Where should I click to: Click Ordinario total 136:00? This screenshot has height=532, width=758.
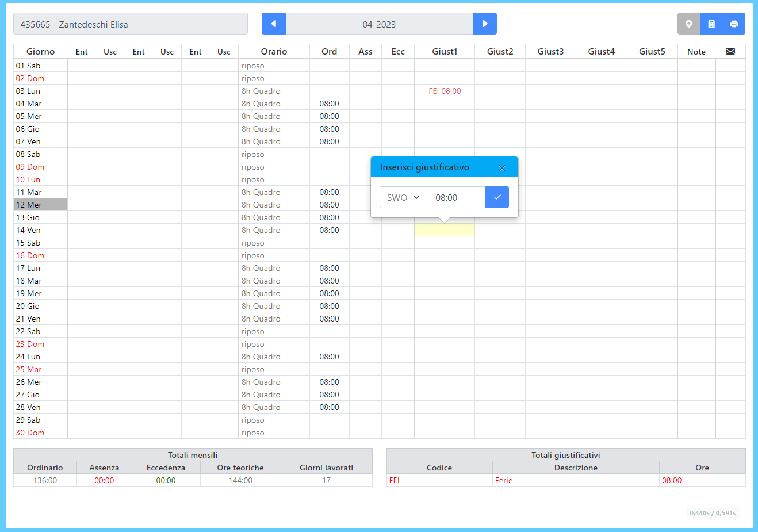[x=45, y=480]
